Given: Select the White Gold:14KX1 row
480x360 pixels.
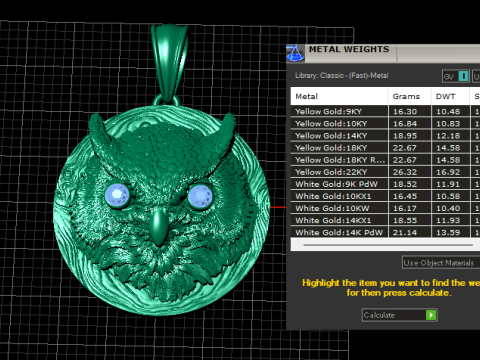Looking at the screenshot, I should (385, 220).
